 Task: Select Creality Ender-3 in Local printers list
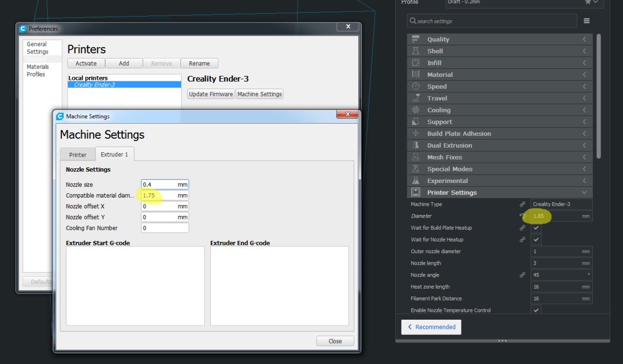coord(124,85)
